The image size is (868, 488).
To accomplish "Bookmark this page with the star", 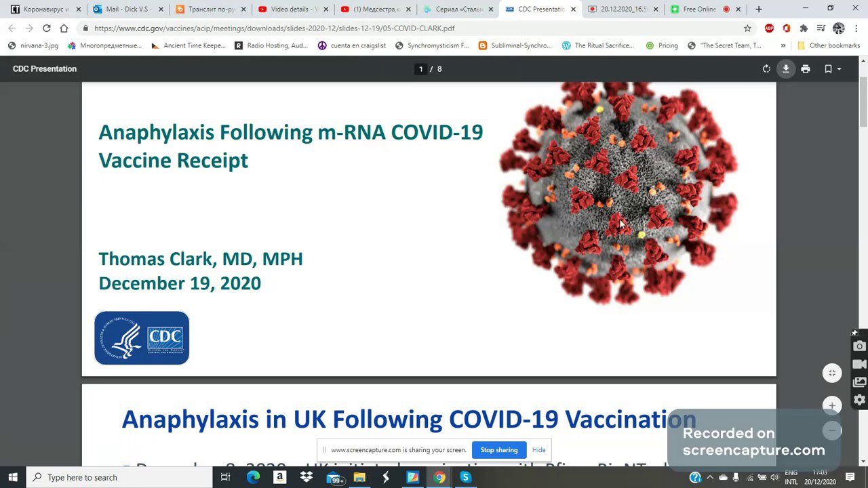I will click(x=747, y=28).
